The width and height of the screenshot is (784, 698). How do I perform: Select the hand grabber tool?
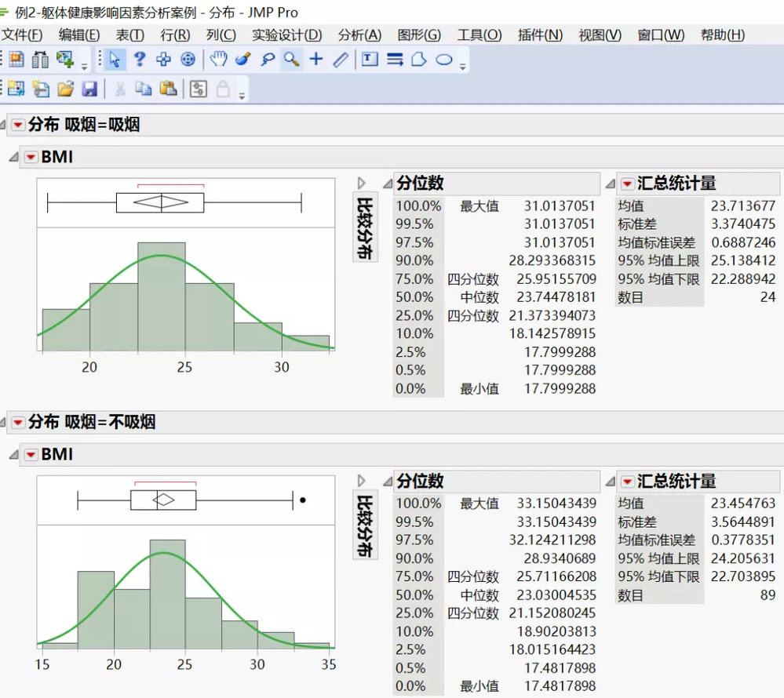point(218,60)
